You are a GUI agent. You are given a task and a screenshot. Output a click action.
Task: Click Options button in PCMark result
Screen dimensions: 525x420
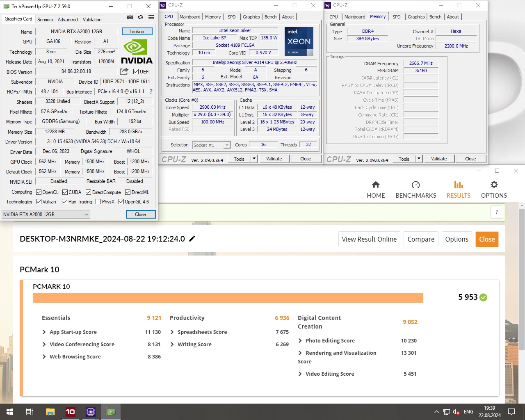point(457,239)
